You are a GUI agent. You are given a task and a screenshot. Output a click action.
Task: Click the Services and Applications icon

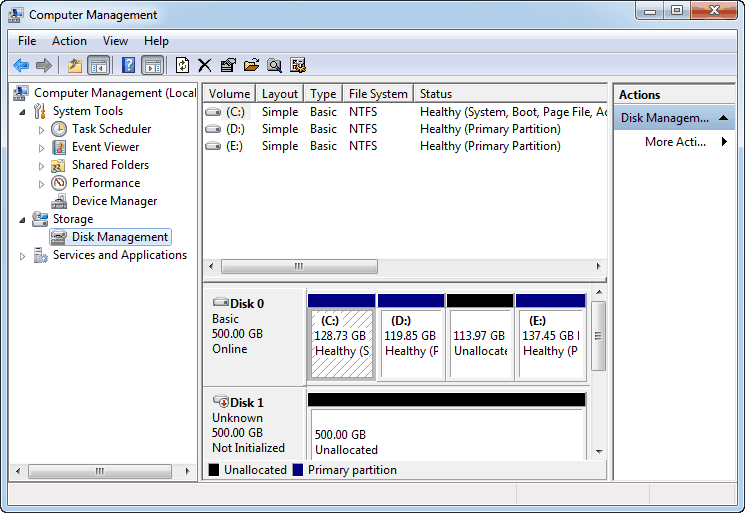point(40,256)
